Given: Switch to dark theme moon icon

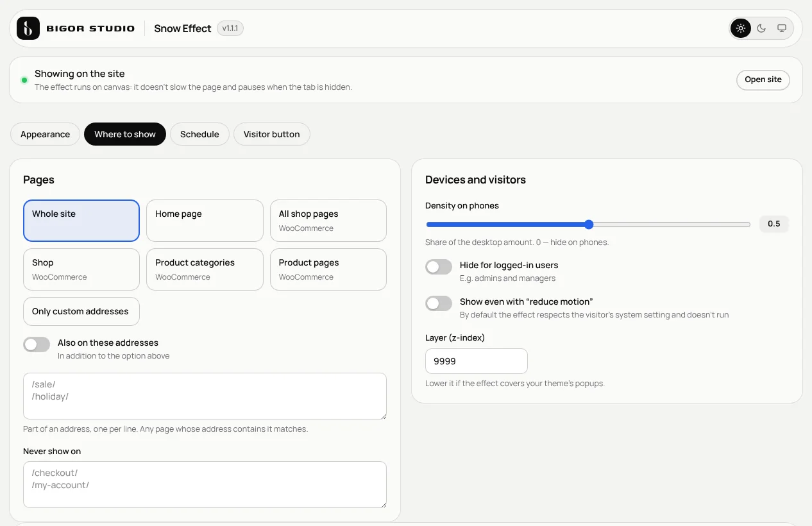Looking at the screenshot, I should point(761,28).
